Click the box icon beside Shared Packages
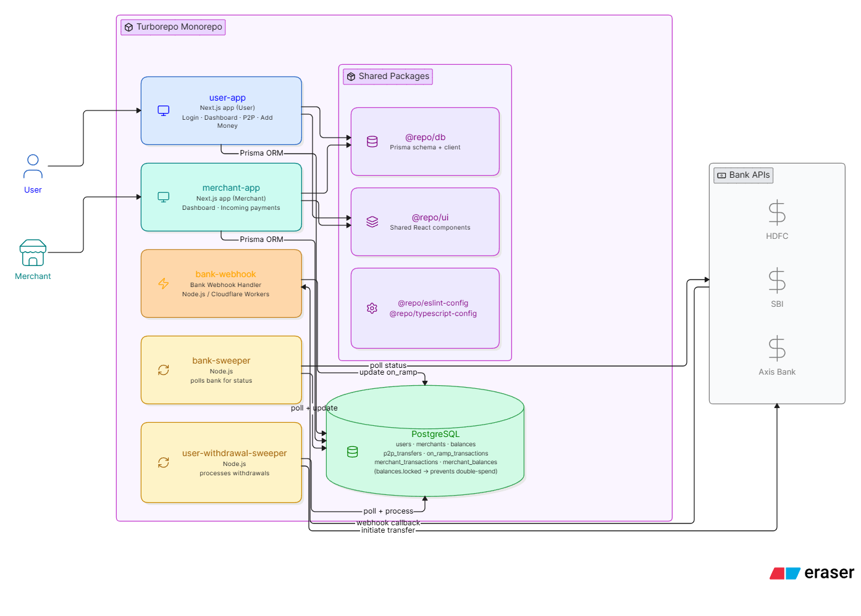Image resolution: width=861 pixels, height=616 pixels. pos(351,77)
